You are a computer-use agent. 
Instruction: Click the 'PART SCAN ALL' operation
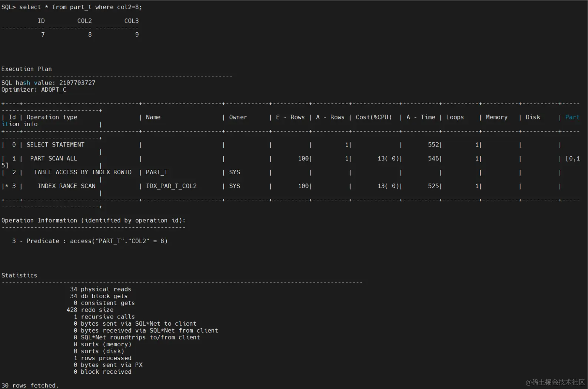click(54, 158)
